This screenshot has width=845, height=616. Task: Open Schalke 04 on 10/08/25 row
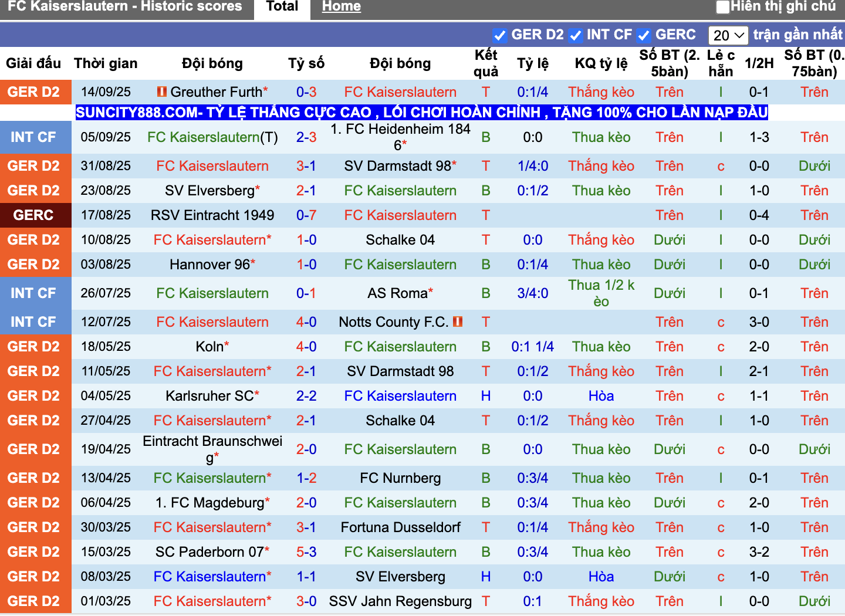(x=400, y=240)
